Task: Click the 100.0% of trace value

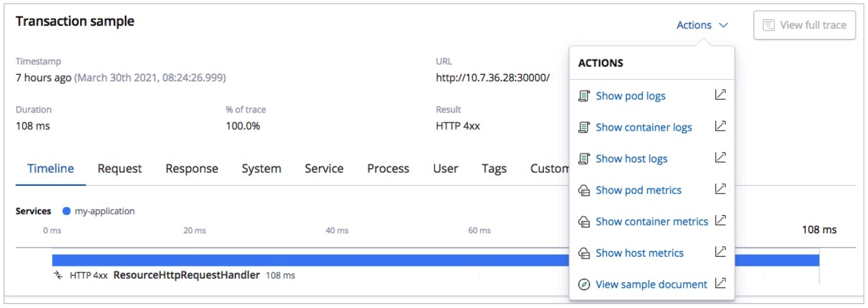Action: pyautogui.click(x=243, y=126)
